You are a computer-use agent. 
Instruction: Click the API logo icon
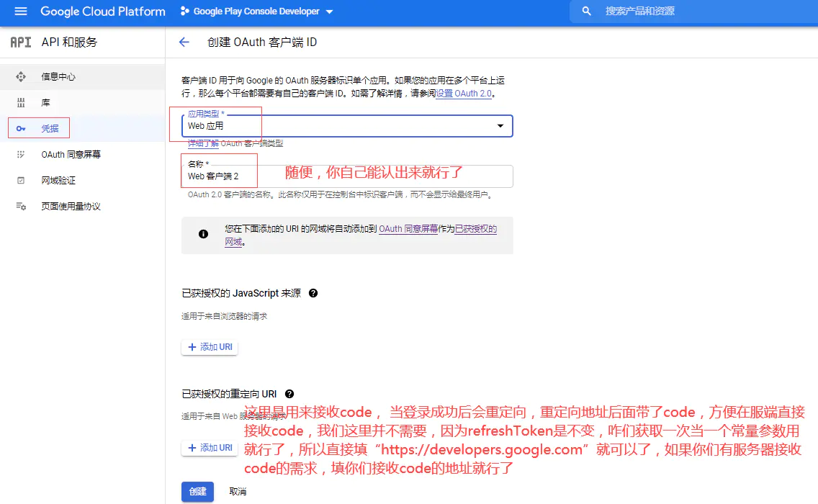[x=21, y=42]
